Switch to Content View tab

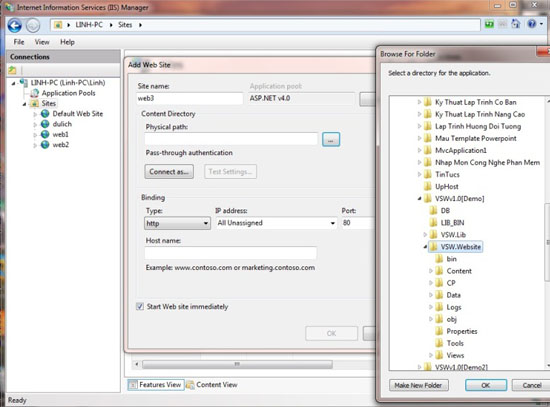pyautogui.click(x=212, y=385)
